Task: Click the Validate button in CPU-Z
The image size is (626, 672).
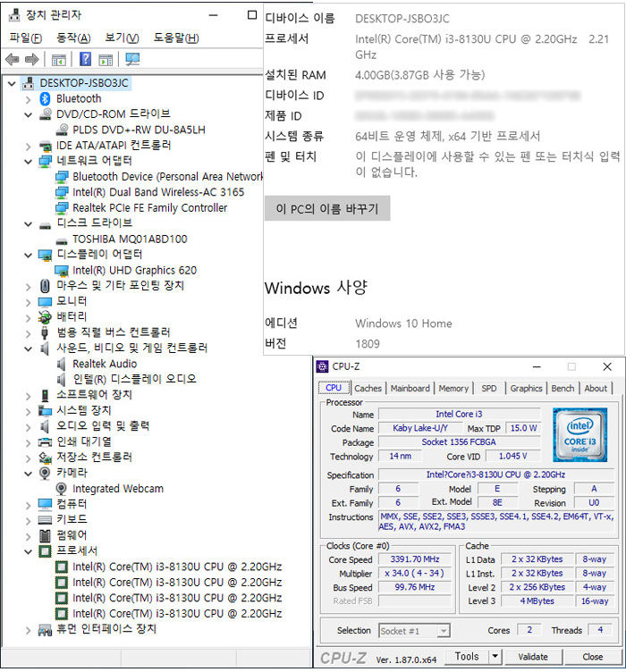Action: point(533,657)
